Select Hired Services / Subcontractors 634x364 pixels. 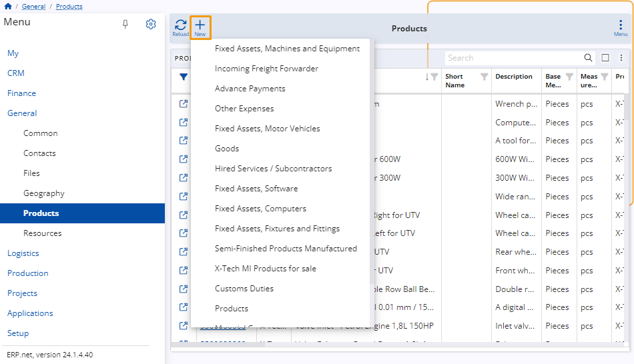coord(274,169)
